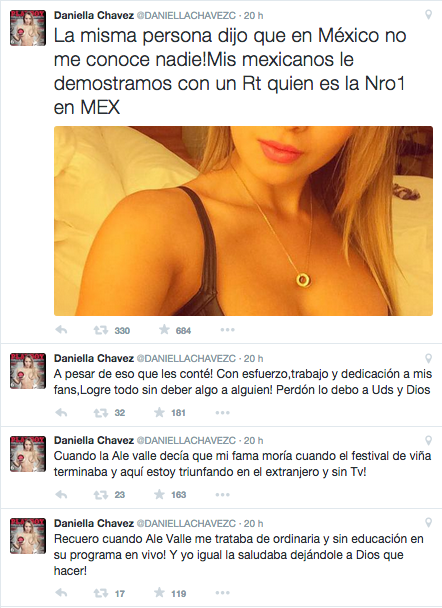This screenshot has width=442, height=608.
Task: Favorite the tweet with 684 stars
Action: [x=164, y=330]
